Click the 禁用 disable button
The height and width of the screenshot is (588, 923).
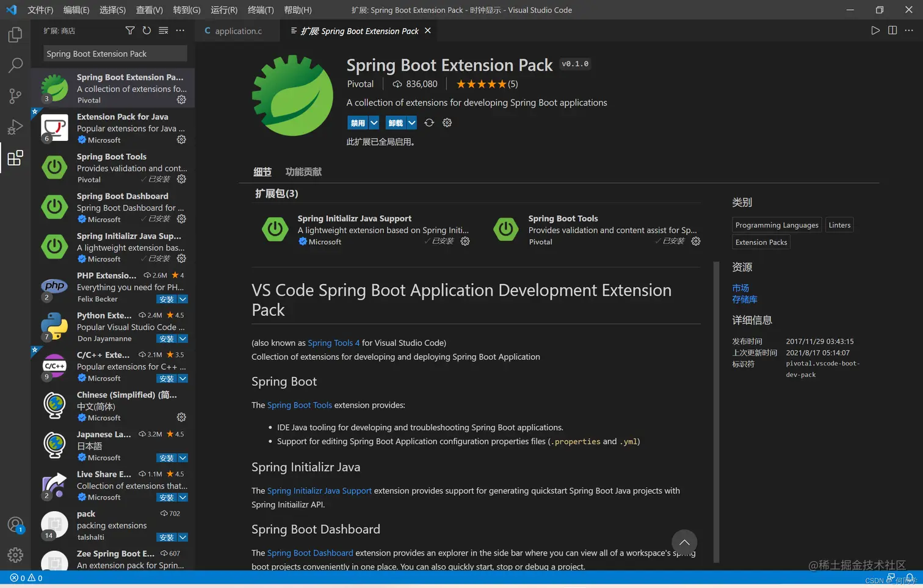tap(358, 123)
